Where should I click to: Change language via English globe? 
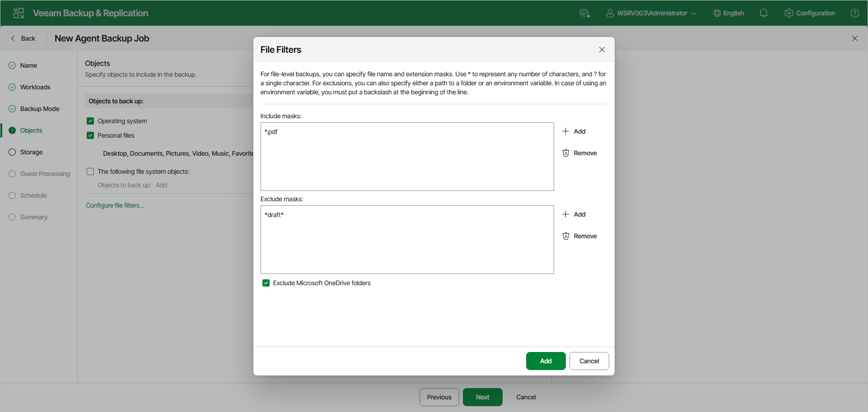point(728,13)
